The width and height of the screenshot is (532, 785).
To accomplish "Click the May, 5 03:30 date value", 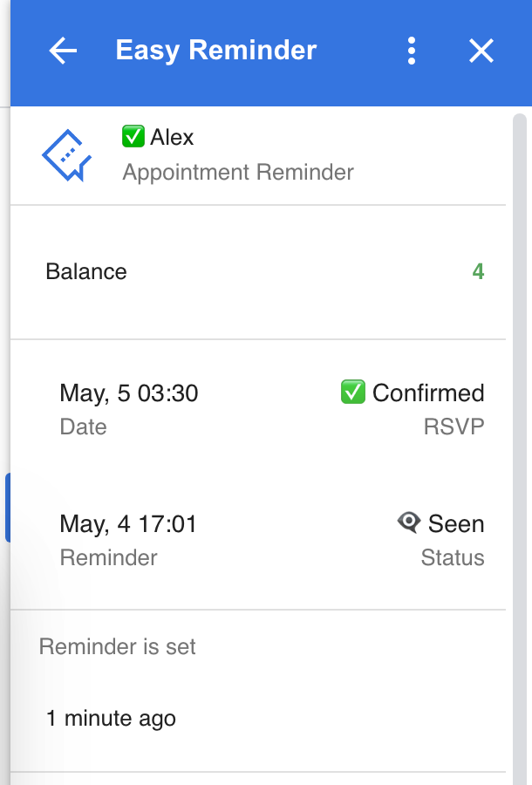I will 129,393.
